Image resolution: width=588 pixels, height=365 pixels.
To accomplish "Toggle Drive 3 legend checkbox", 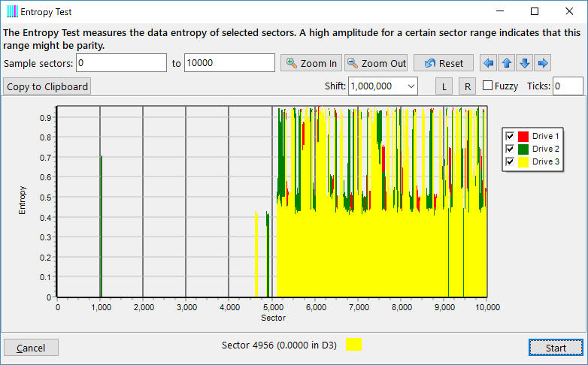I will 510,161.
